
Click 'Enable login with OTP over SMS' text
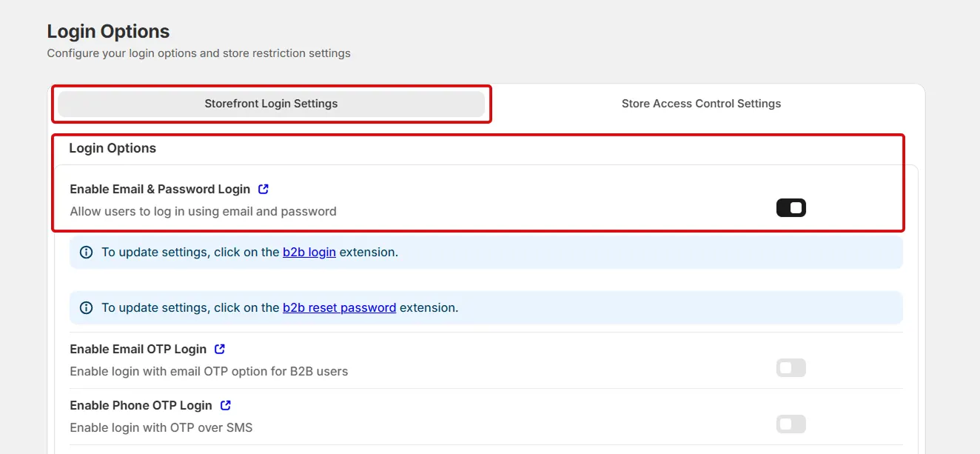[x=161, y=427]
